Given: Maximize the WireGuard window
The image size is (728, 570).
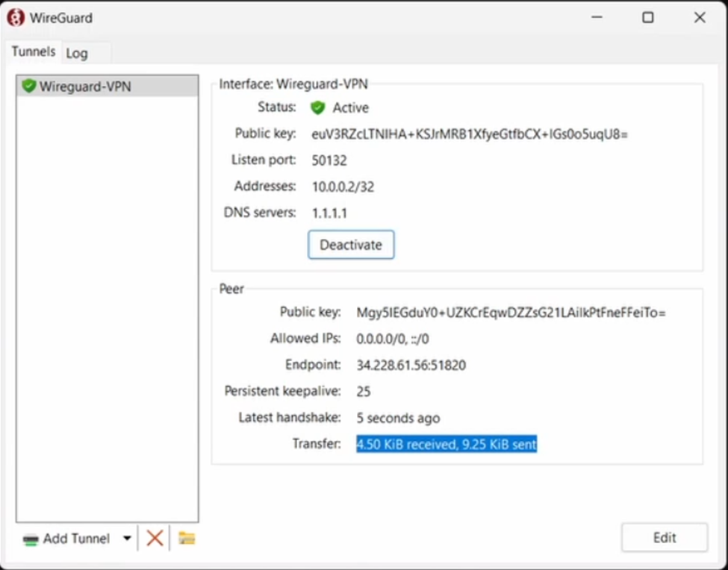Looking at the screenshot, I should pyautogui.click(x=647, y=17).
